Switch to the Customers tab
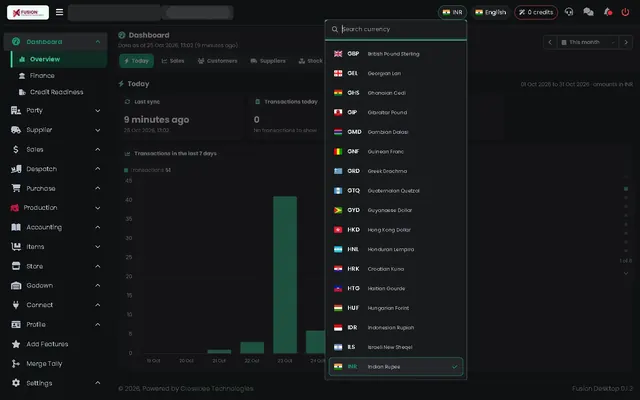640x400 pixels. point(217,61)
